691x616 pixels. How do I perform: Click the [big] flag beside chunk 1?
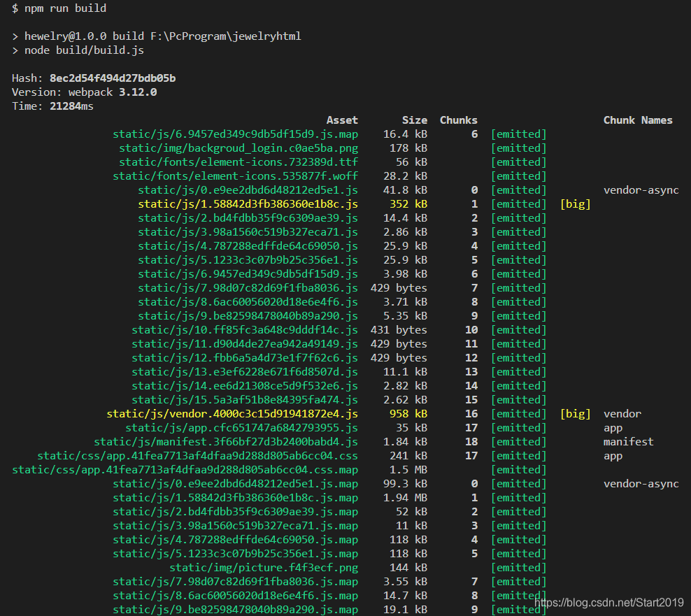tap(575, 204)
